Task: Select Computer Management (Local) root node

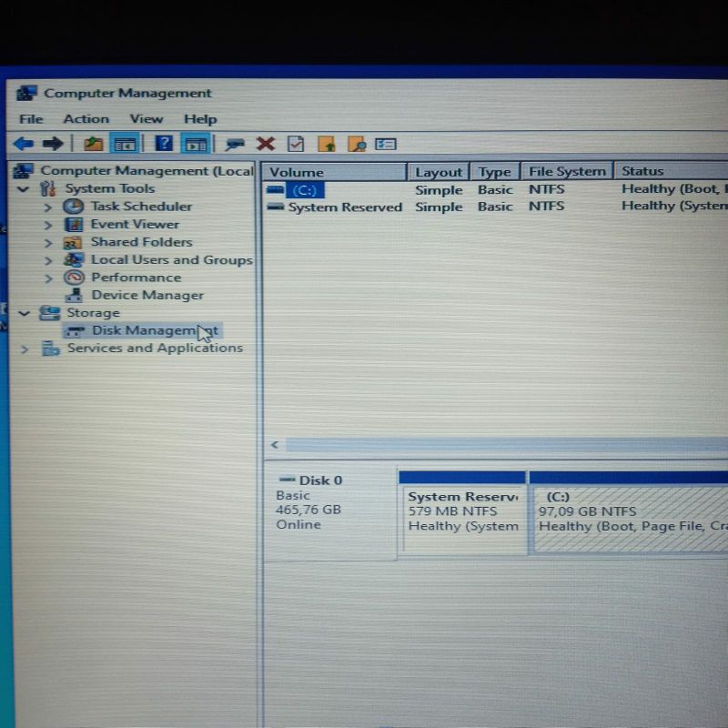Action: pos(147,171)
